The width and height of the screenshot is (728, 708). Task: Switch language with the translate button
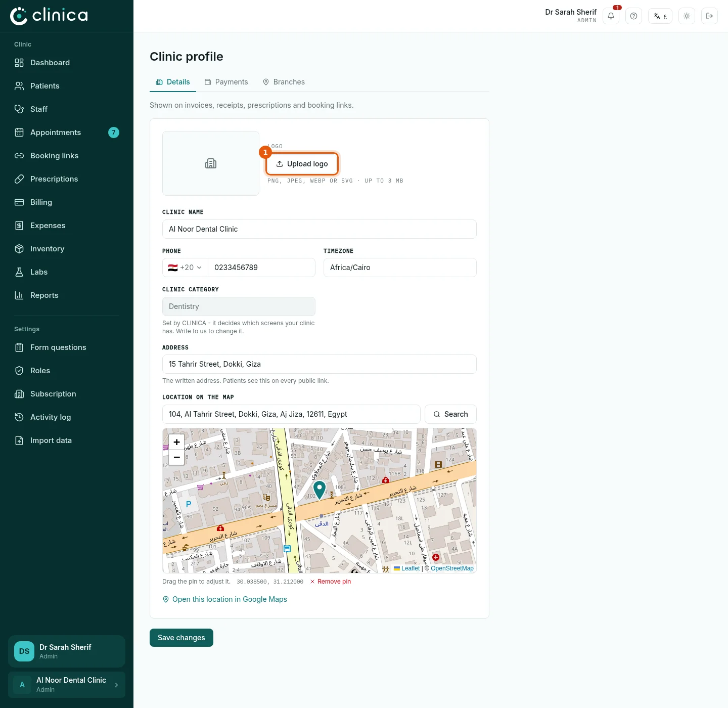(660, 16)
